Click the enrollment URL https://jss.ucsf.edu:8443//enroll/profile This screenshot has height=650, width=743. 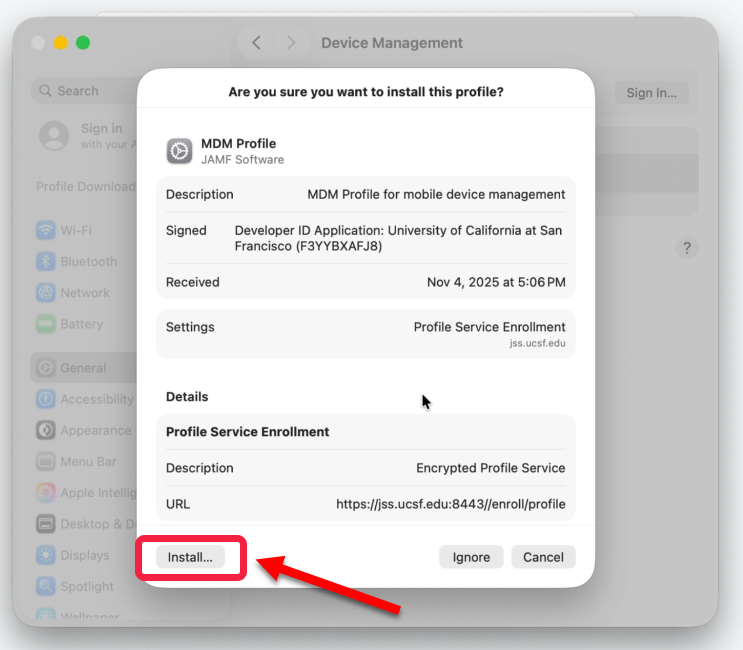click(451, 504)
